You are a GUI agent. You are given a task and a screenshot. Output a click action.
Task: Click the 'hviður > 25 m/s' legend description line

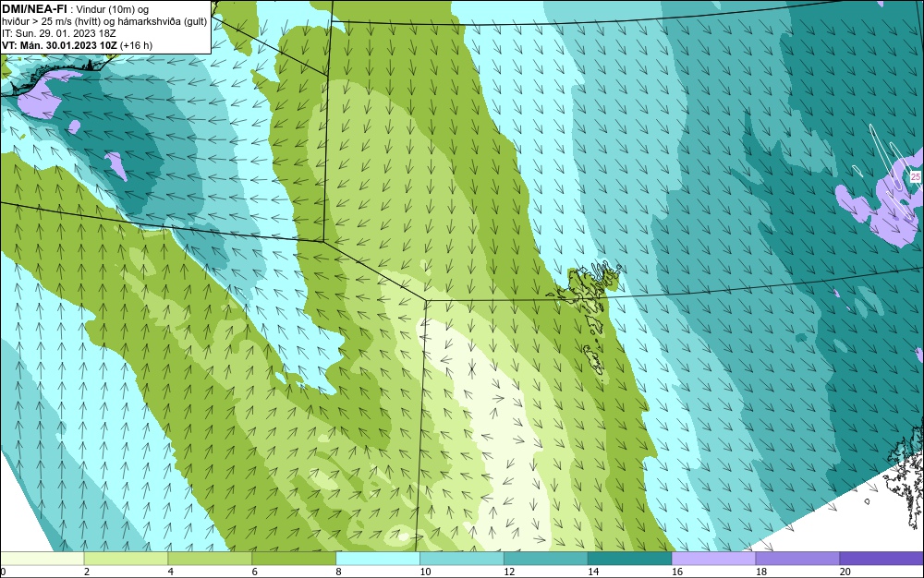click(x=104, y=21)
